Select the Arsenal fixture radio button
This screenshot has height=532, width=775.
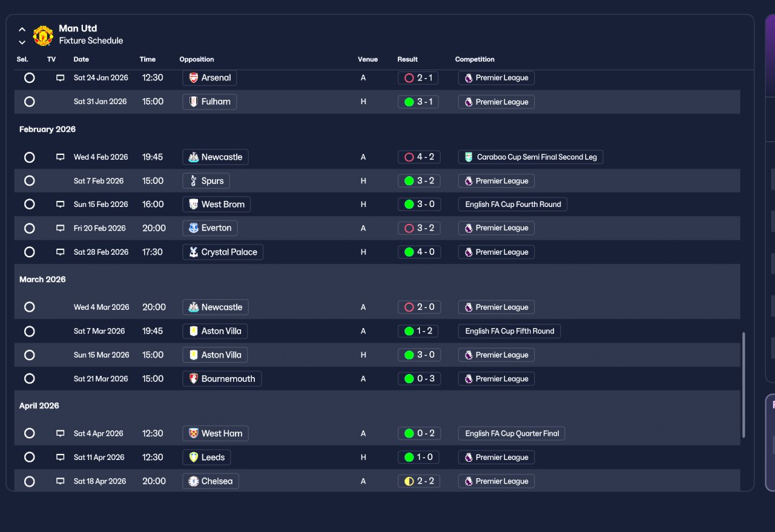pos(29,78)
